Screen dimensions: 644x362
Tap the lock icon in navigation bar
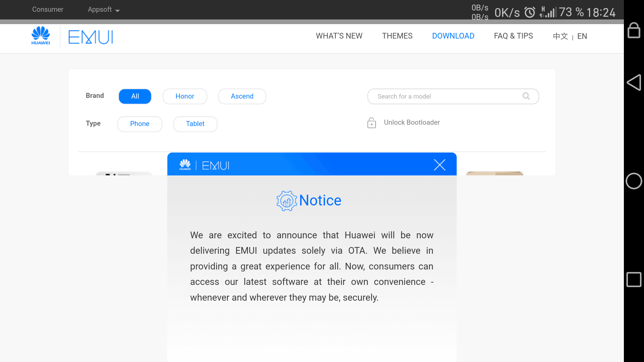coord(634,30)
